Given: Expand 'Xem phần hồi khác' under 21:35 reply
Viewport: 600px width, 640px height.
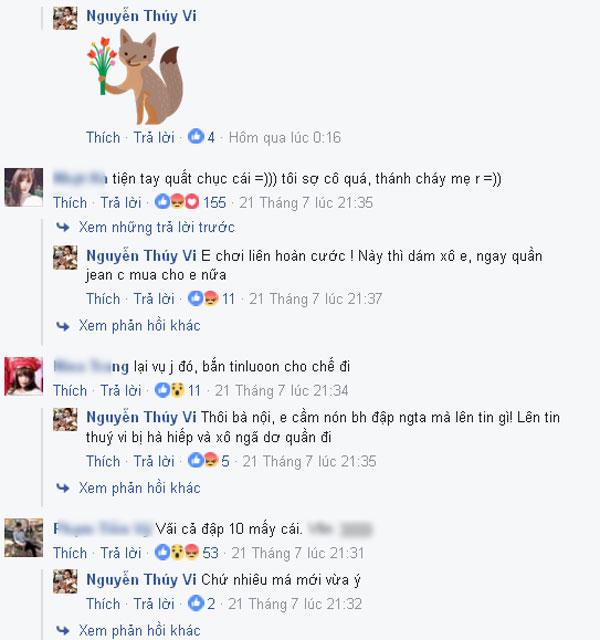Looking at the screenshot, I should point(140,488).
